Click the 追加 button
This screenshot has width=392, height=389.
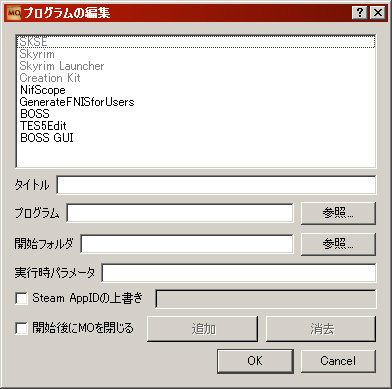click(202, 329)
